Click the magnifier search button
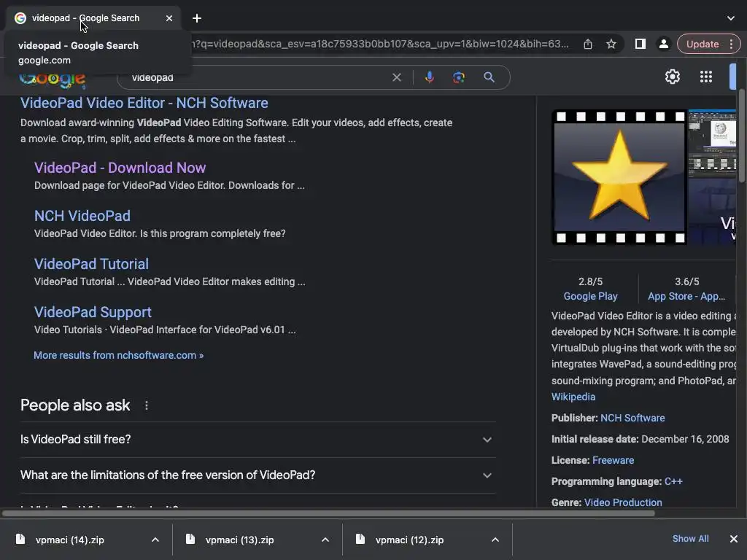The width and height of the screenshot is (747, 560). (x=489, y=77)
